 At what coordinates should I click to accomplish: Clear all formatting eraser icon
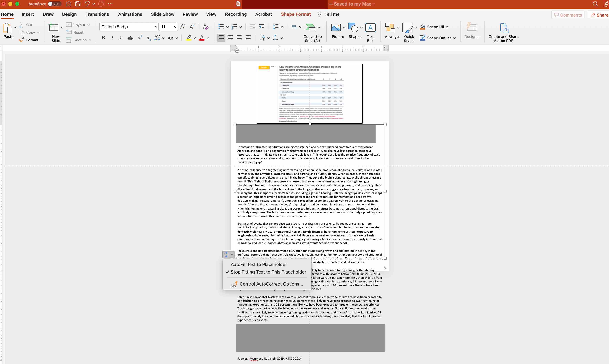206,27
